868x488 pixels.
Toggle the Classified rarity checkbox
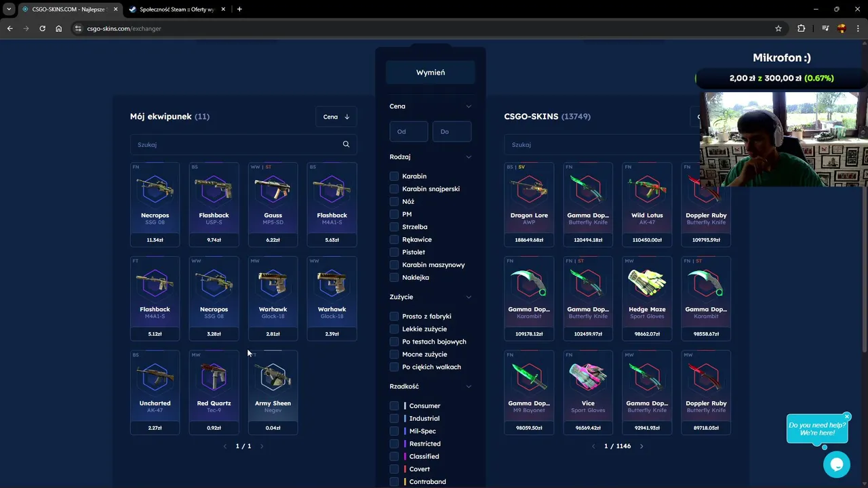click(x=394, y=456)
